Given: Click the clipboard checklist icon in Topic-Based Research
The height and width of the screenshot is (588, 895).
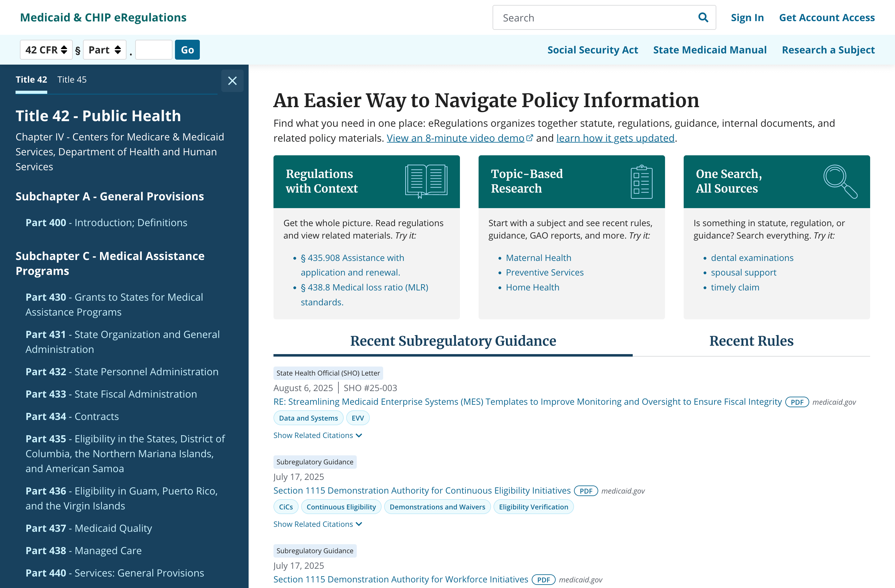Looking at the screenshot, I should 641,182.
